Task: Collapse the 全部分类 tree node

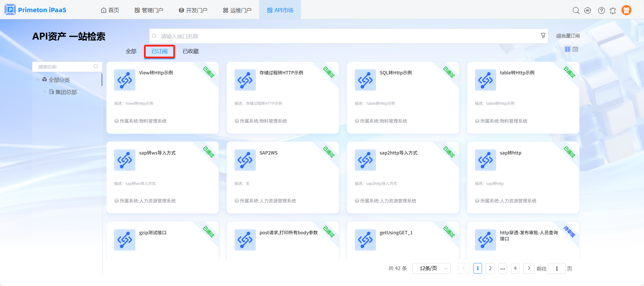Action: coord(38,80)
